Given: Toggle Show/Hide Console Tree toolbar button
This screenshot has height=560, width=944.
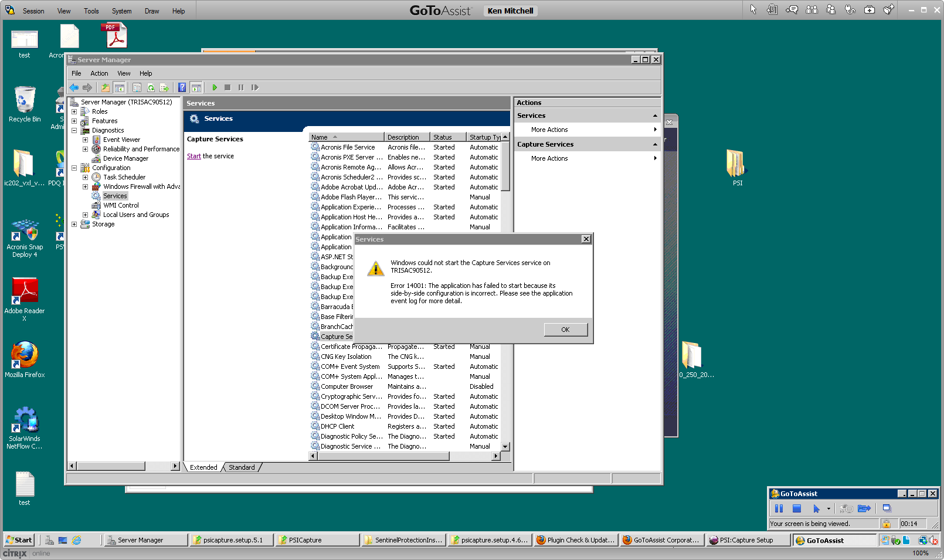Looking at the screenshot, I should [x=119, y=87].
